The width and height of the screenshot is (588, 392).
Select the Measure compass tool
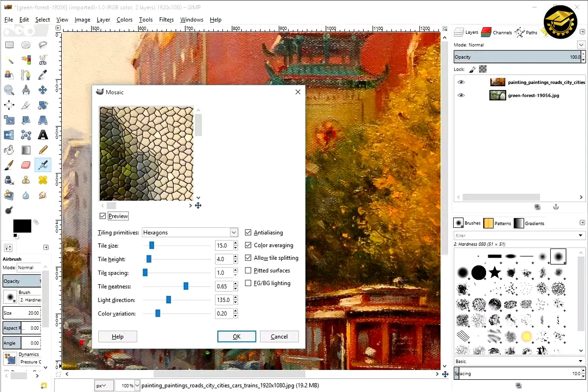click(26, 90)
